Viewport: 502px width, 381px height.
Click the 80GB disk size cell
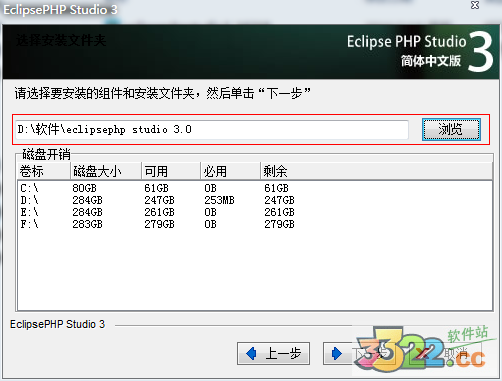[x=84, y=188]
